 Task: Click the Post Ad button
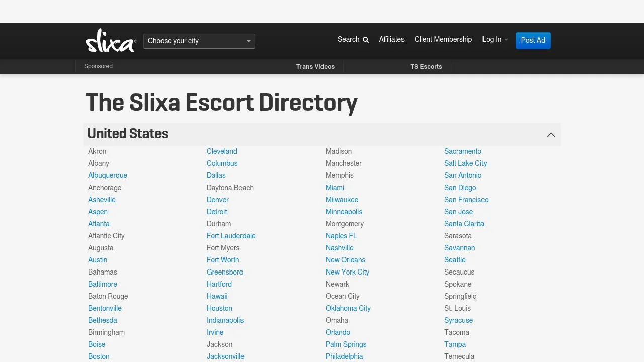[533, 41]
